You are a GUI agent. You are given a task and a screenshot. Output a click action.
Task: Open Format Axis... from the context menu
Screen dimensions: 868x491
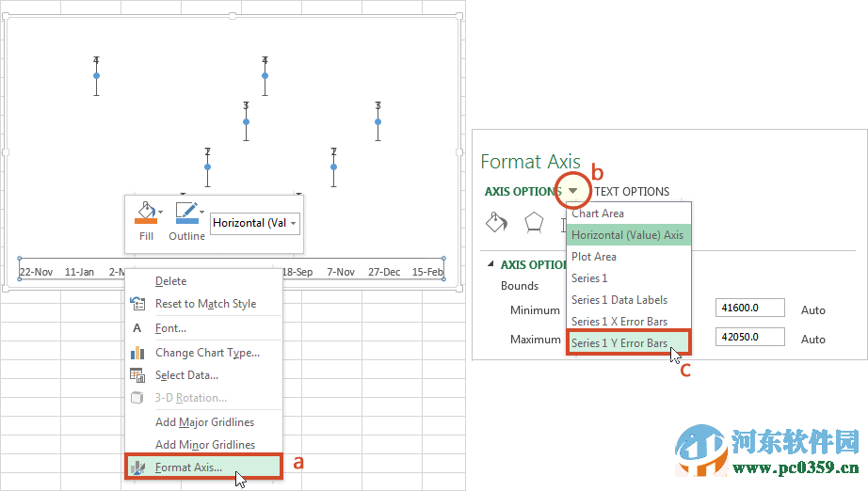(203, 467)
